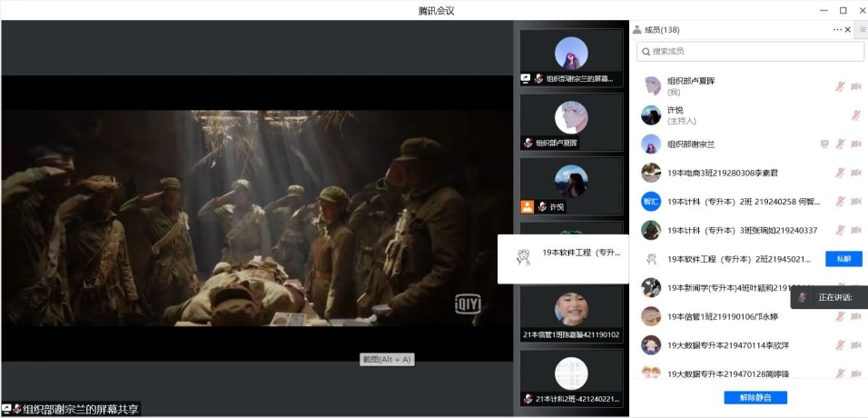
Task: Select the 19本软件工程（专升本）2班 member row
Action: coord(748,259)
